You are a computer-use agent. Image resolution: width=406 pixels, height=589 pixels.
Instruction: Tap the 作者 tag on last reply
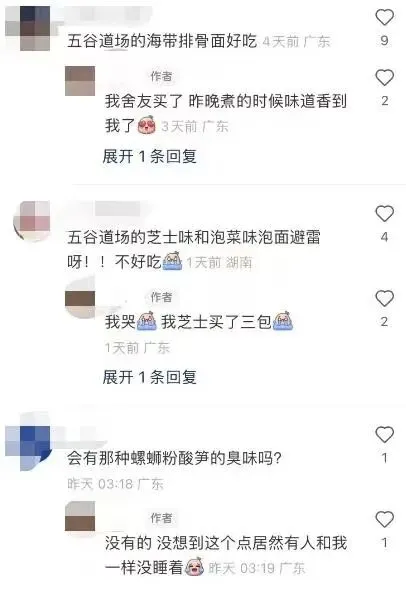pyautogui.click(x=161, y=518)
